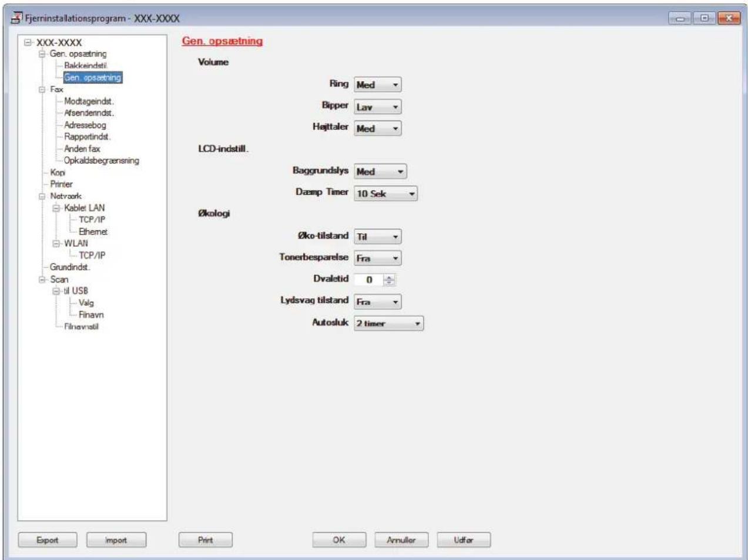This screenshot has height=560, width=748.
Task: Click the Annuller button
Action: [x=401, y=540]
